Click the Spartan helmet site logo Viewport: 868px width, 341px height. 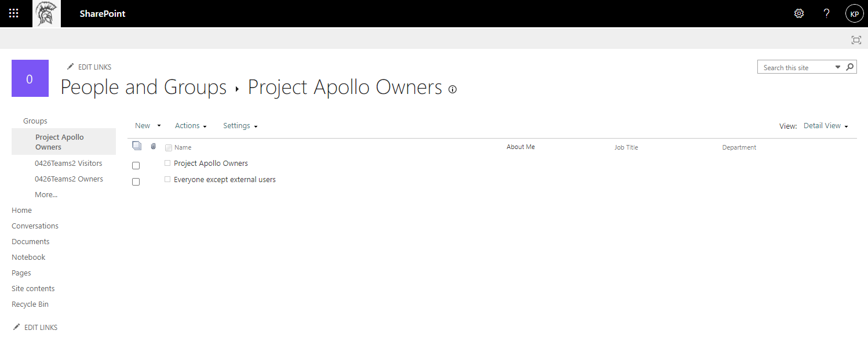(x=46, y=14)
